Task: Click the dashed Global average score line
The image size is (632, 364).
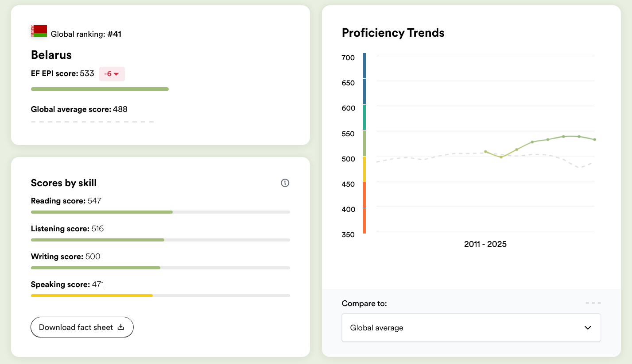Action: [x=92, y=122]
